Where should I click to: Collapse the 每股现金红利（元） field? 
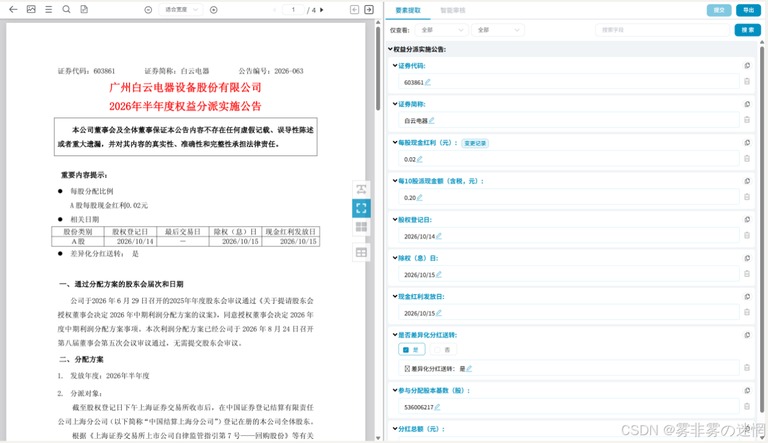pos(395,143)
